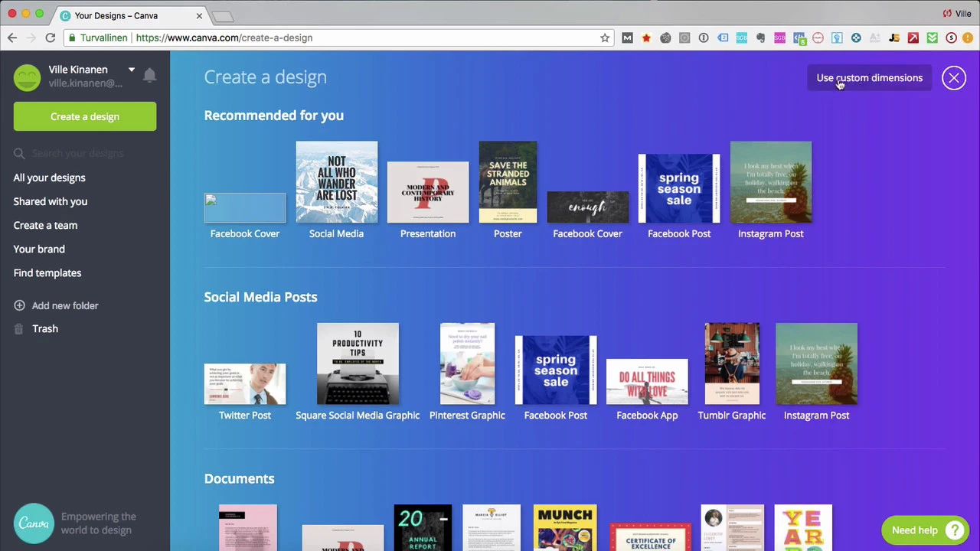
Task: Select the Facebook Cover 'enough' thumbnail
Action: 588,207
